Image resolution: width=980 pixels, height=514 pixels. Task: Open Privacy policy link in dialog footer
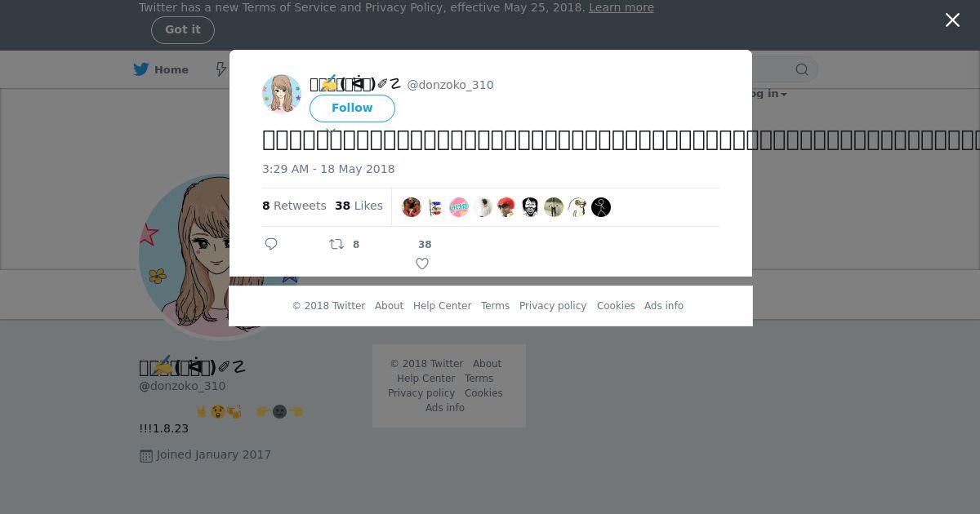pos(553,306)
